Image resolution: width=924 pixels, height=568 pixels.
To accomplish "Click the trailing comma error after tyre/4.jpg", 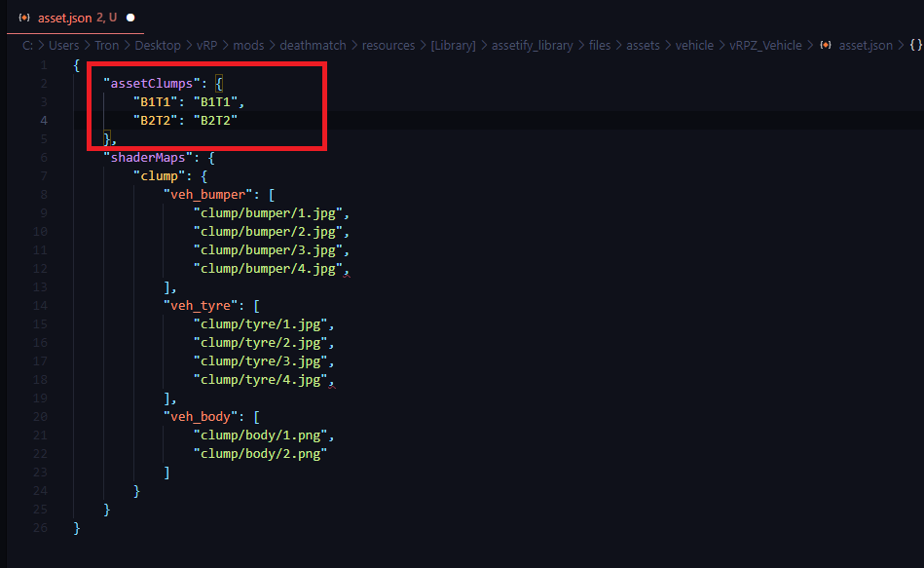I will tap(332, 382).
